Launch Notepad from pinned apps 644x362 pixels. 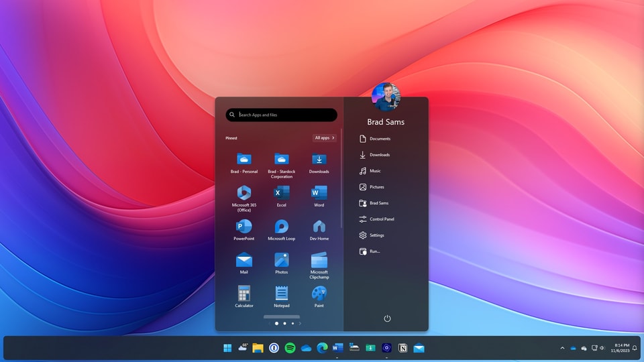(x=281, y=297)
